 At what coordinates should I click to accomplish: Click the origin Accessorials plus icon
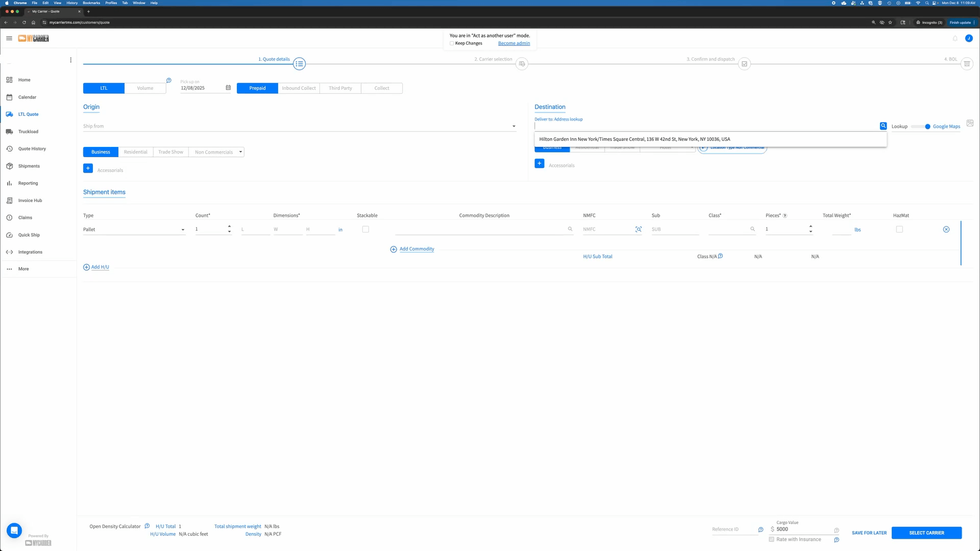[88, 168]
